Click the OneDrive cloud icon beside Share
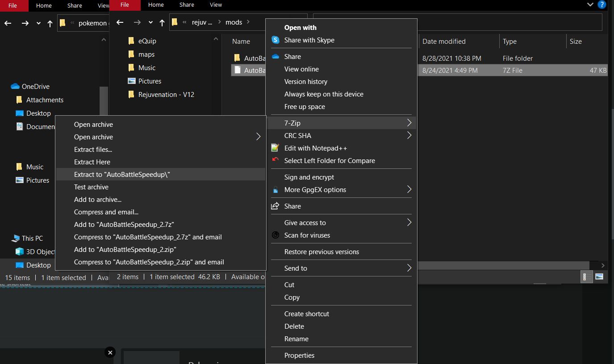Screen dimensions: 614x364 coord(276,56)
